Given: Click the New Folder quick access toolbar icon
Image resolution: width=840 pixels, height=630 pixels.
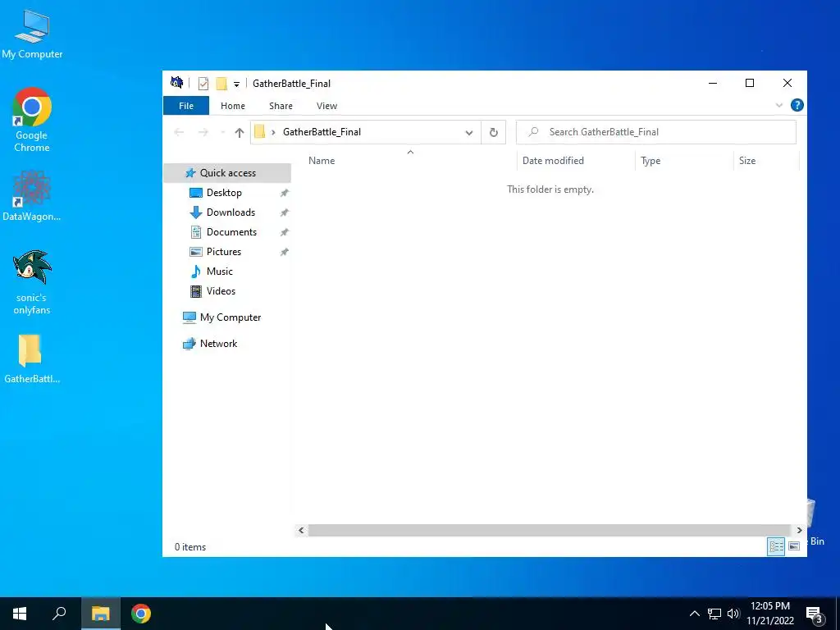Looking at the screenshot, I should 221,84.
